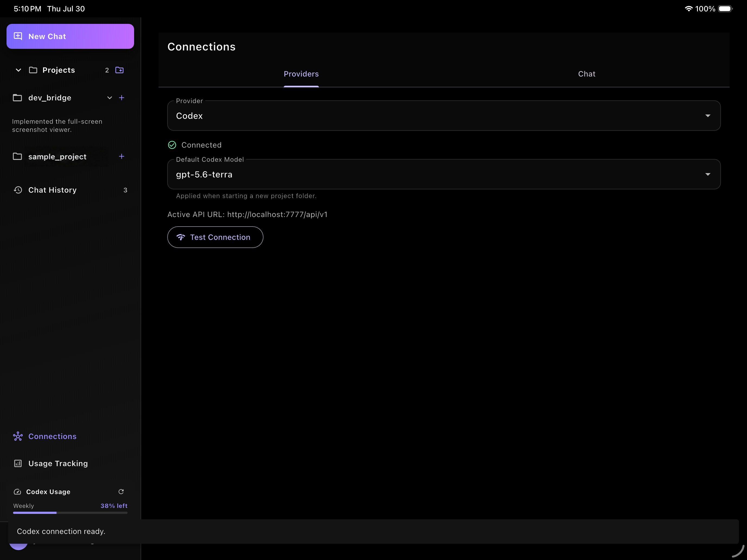The image size is (747, 560).
Task: Click the status bar time 5:10 PM
Action: pyautogui.click(x=27, y=9)
